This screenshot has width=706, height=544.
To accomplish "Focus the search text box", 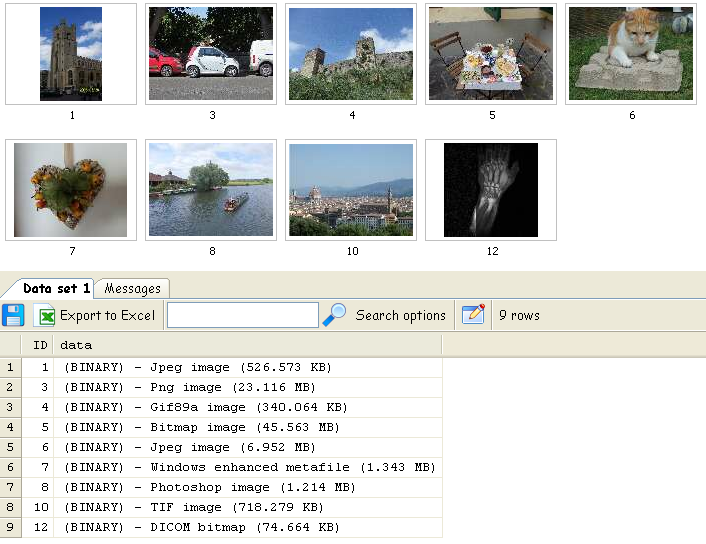I will click(x=243, y=315).
